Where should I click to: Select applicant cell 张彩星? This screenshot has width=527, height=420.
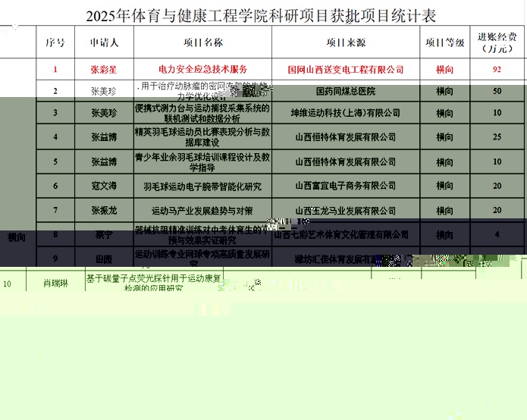104,70
